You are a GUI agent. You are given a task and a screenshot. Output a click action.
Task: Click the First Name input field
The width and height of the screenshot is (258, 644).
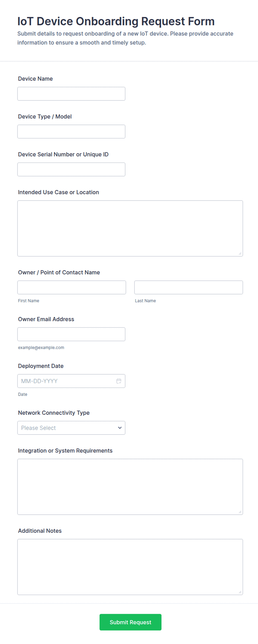pyautogui.click(x=72, y=287)
